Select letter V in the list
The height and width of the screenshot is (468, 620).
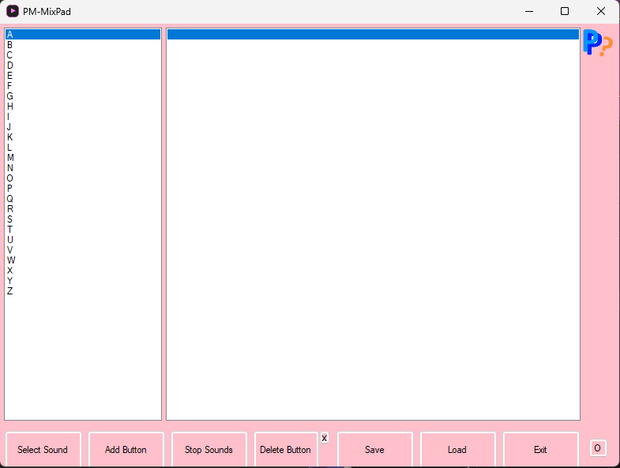tap(83, 250)
